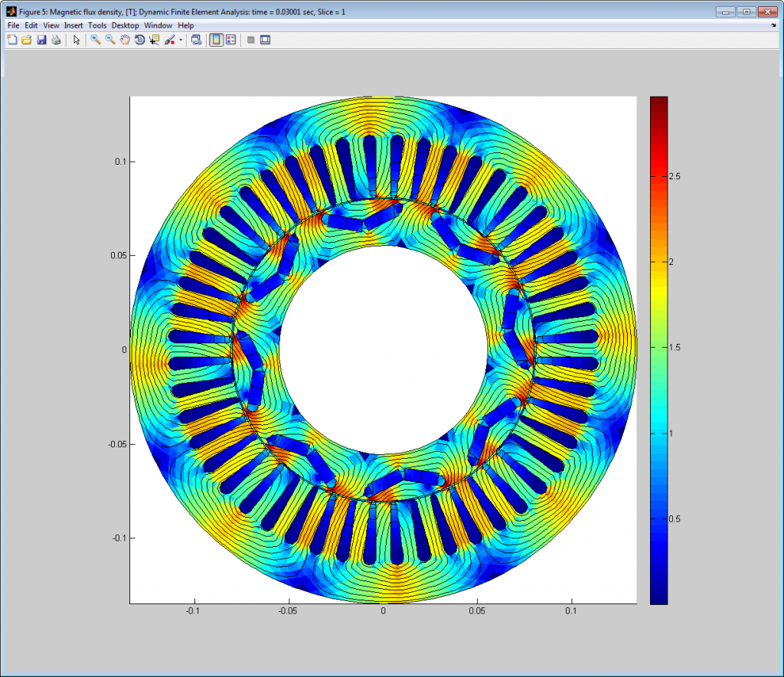
Task: Toggle the colorbar off
Action: coord(215,40)
